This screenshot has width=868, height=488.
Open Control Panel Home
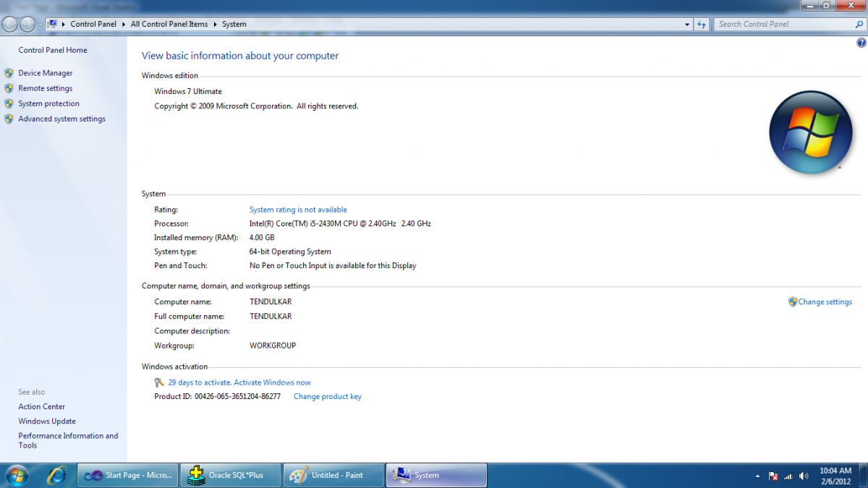click(53, 50)
